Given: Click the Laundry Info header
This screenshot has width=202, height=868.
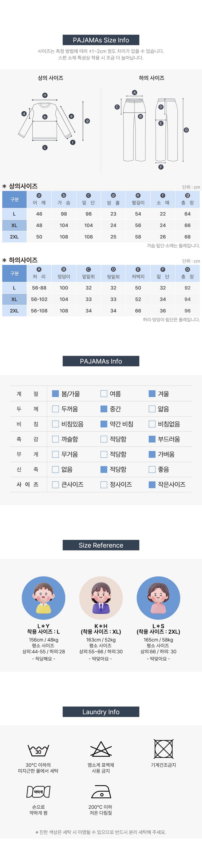Looking at the screenshot, I should point(101,712).
